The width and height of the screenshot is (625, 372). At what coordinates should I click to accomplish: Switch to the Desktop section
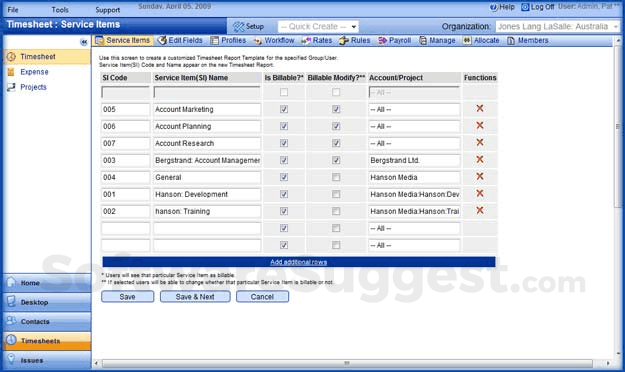47,302
